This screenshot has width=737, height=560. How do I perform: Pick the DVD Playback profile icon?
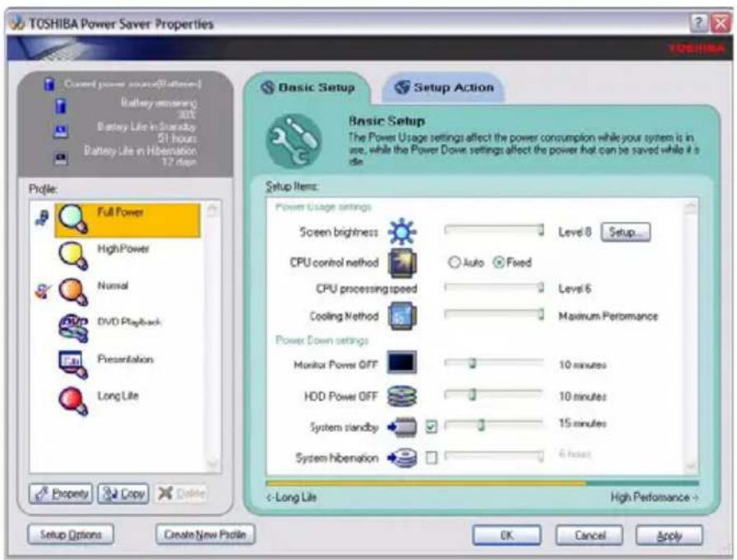[73, 328]
